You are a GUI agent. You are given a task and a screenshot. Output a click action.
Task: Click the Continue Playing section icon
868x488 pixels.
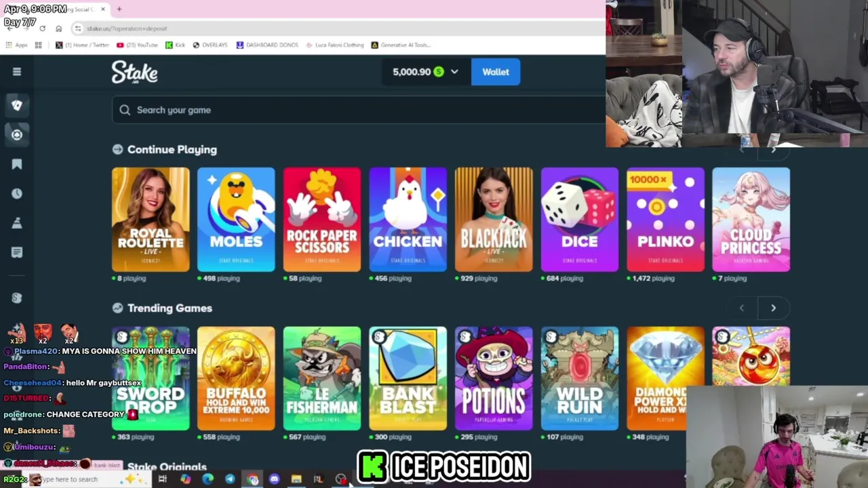(118, 150)
